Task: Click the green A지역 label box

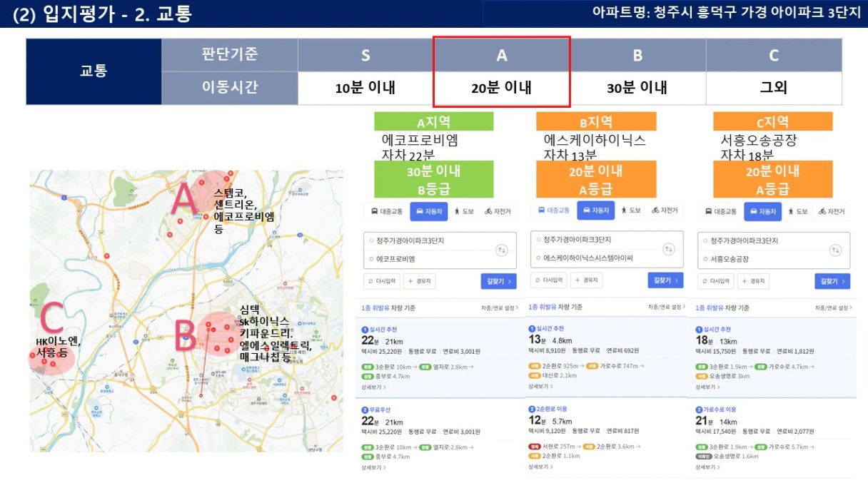Action: [x=433, y=122]
